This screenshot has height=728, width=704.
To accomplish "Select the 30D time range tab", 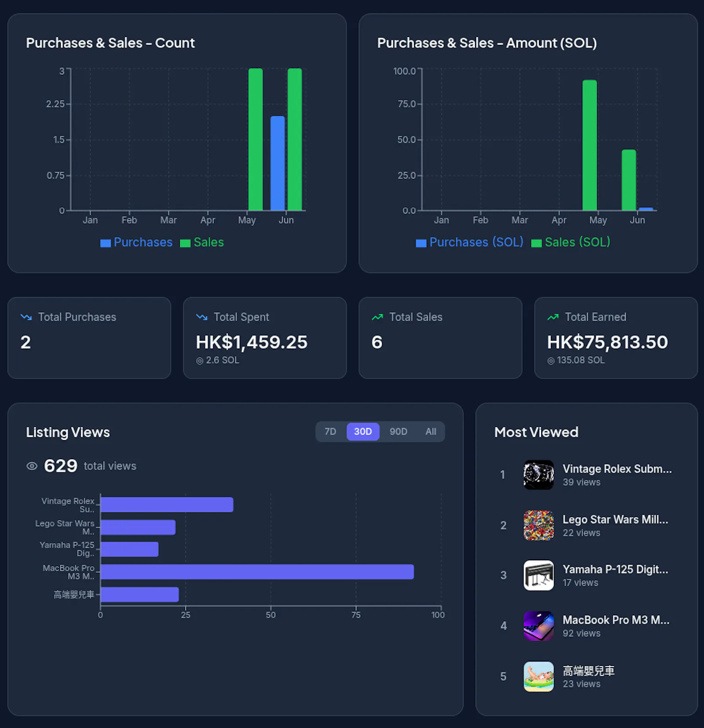I will pyautogui.click(x=363, y=432).
